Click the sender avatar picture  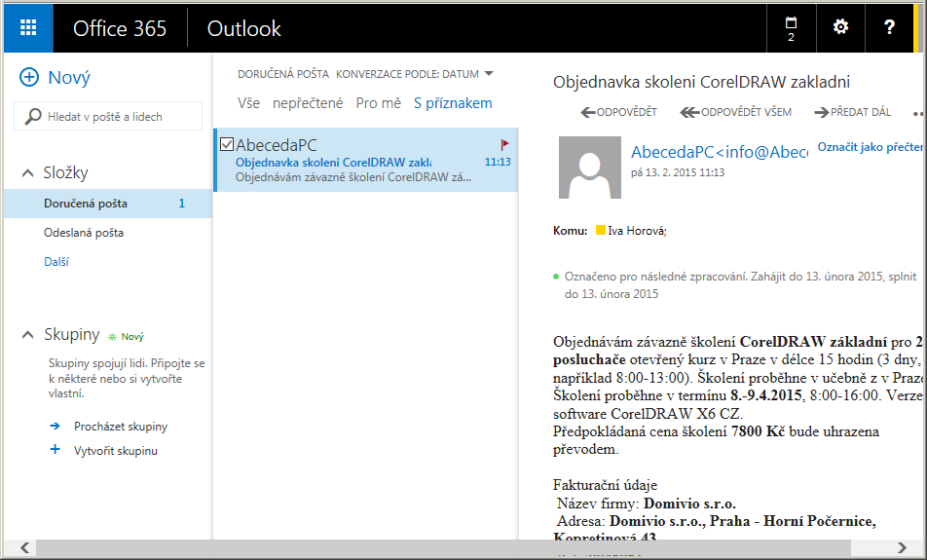pyautogui.click(x=590, y=168)
